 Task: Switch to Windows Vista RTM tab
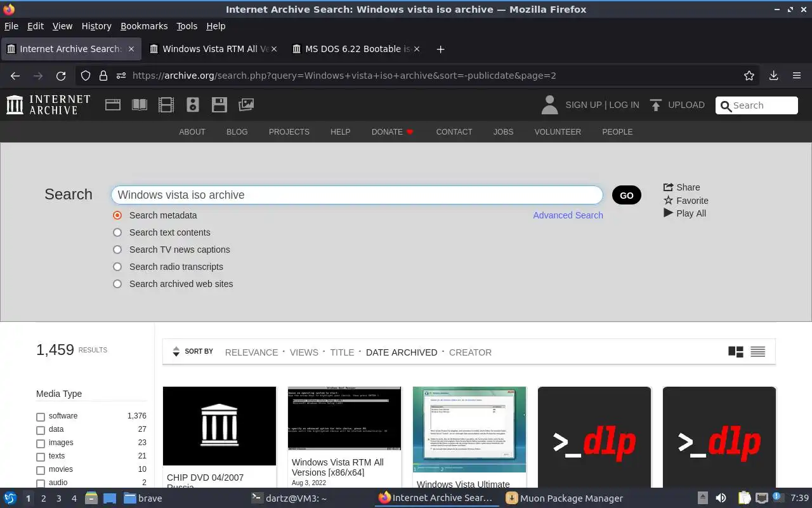[214, 49]
